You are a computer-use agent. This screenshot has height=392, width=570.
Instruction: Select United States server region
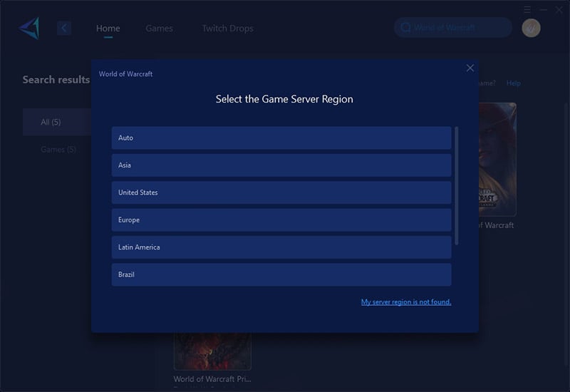point(281,192)
